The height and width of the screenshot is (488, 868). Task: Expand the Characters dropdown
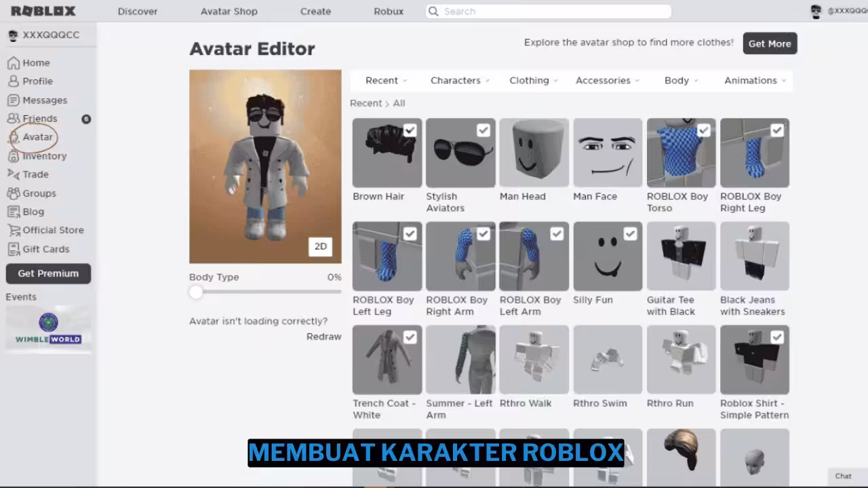460,80
